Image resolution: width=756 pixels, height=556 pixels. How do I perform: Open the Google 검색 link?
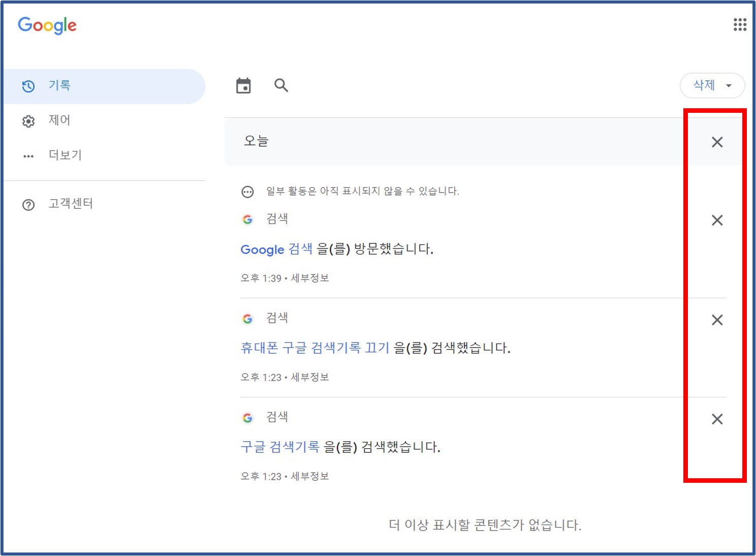point(276,249)
